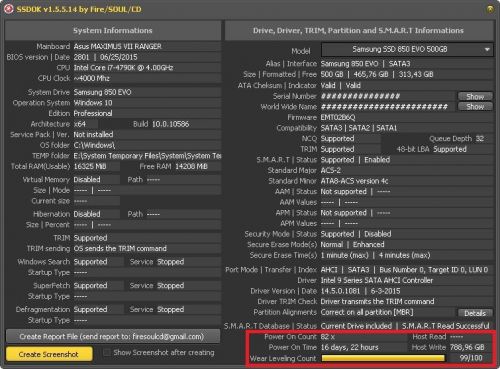Click S.M.A.R.T Status Supported | Enabled
Viewport: 500px width, 369px height.
[355, 160]
